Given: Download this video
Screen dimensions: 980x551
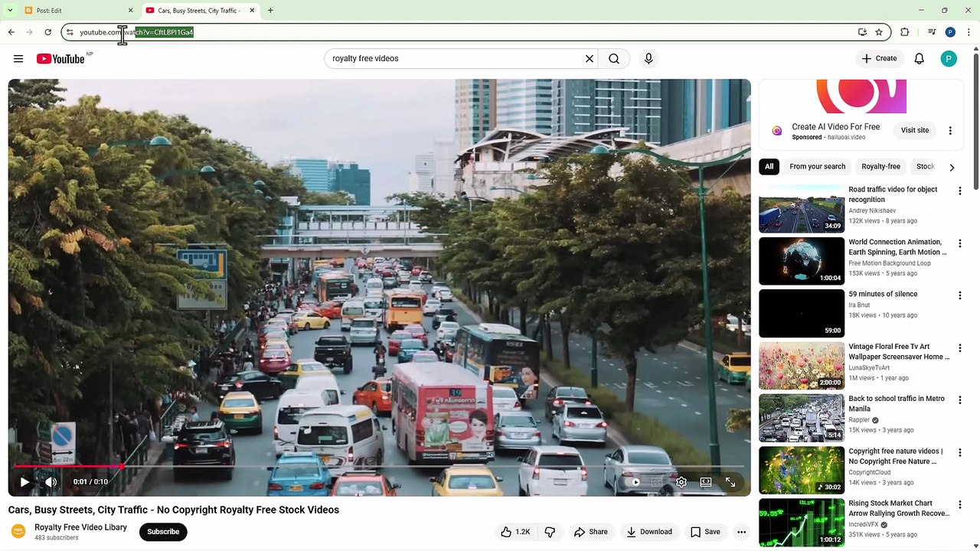Looking at the screenshot, I should (649, 532).
